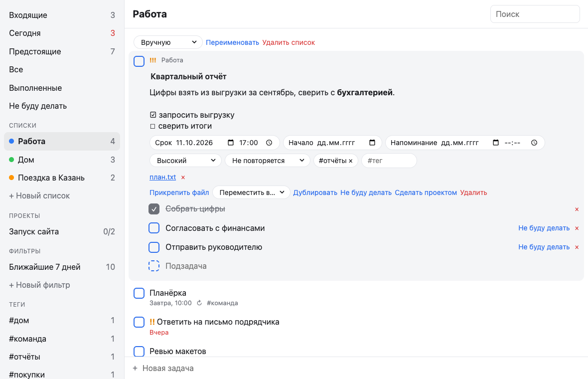Viewport: 588px width, 379px height.
Task: Create a list via + Новый список
Action: pyautogui.click(x=39, y=196)
